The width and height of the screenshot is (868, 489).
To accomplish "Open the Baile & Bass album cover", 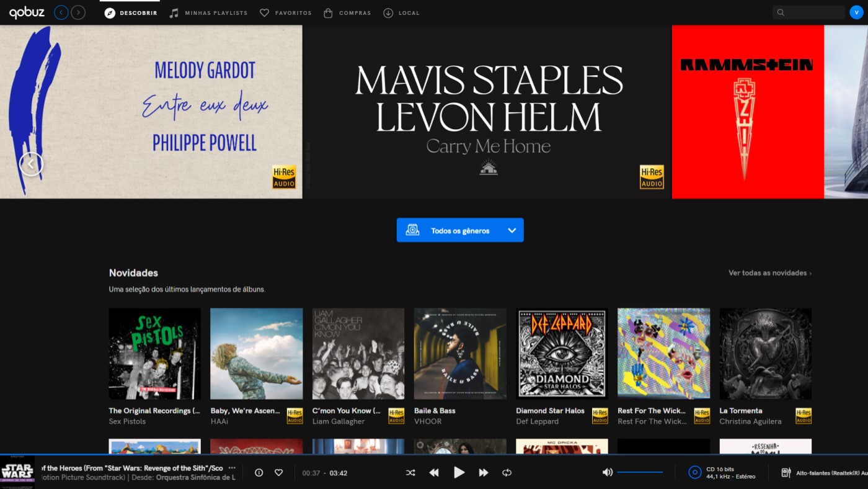I will point(460,354).
